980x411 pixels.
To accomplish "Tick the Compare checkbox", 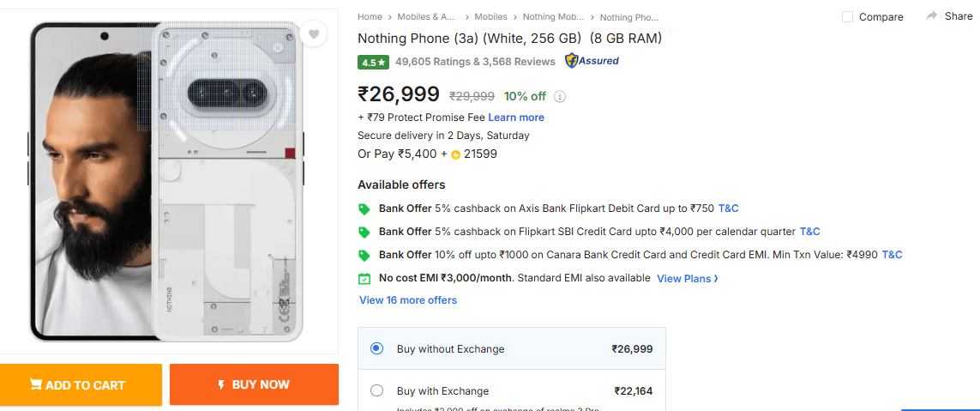I will click(847, 17).
